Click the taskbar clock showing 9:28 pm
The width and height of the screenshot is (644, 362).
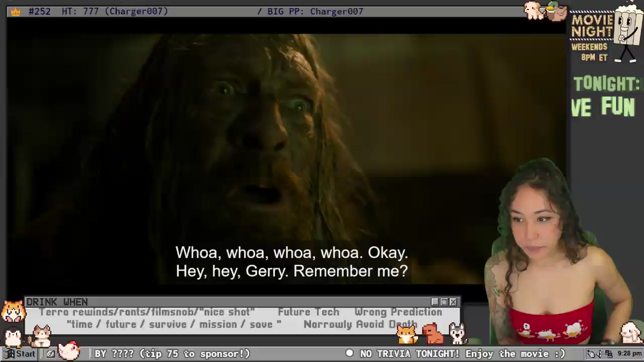click(x=630, y=354)
